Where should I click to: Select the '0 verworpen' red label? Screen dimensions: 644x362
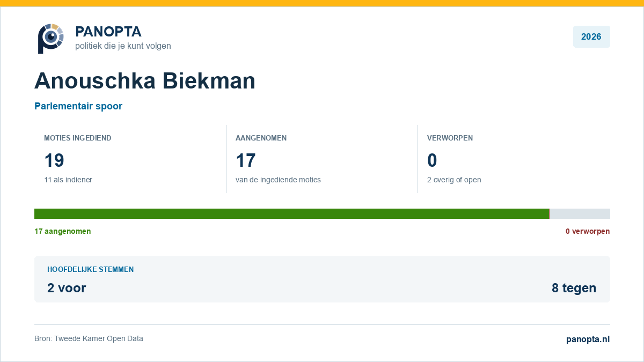(x=588, y=231)
